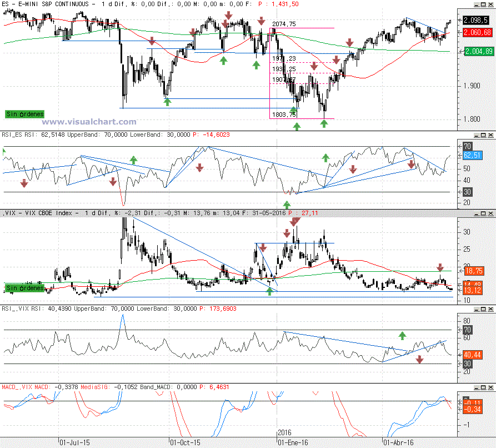Minimize the MACD_.VIX indicator panel

(x=477, y=387)
